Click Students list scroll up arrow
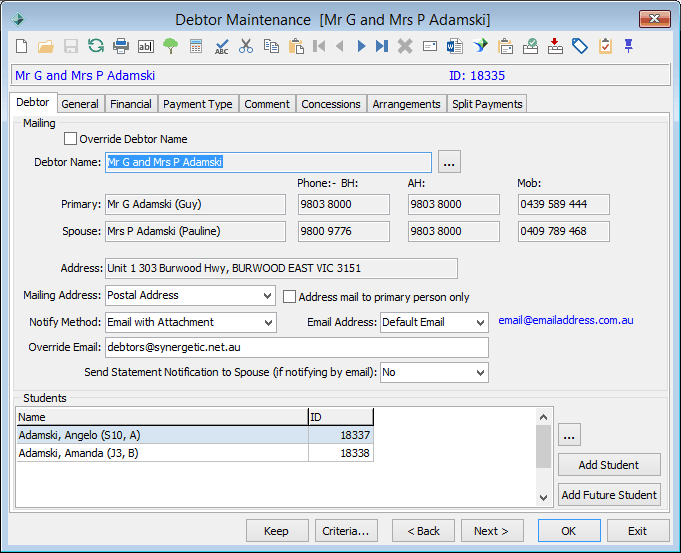The width and height of the screenshot is (681, 553). click(543, 417)
